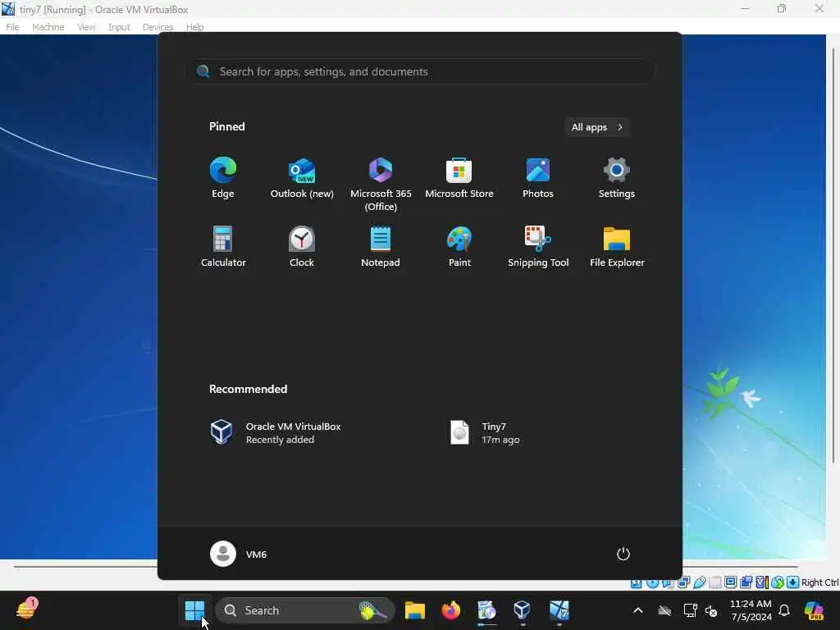
Task: Open the VirtualBox cube taskbar icon
Action: coord(522,610)
